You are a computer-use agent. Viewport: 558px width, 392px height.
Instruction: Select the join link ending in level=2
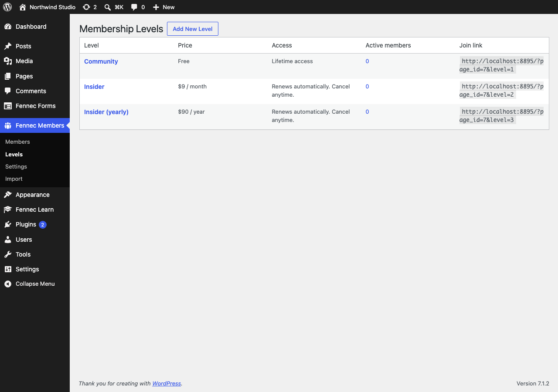point(501,91)
